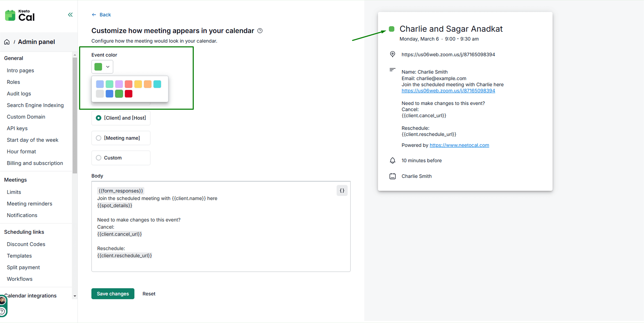Click the home icon in breadcrumb
644x323 pixels.
tap(7, 42)
